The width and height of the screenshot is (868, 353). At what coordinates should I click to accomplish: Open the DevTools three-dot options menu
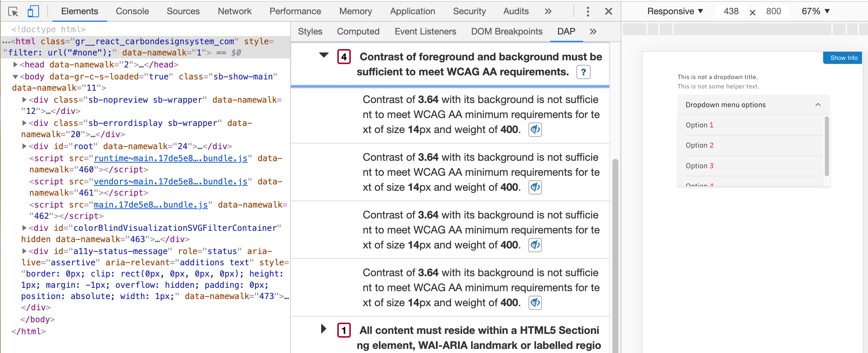pos(588,11)
